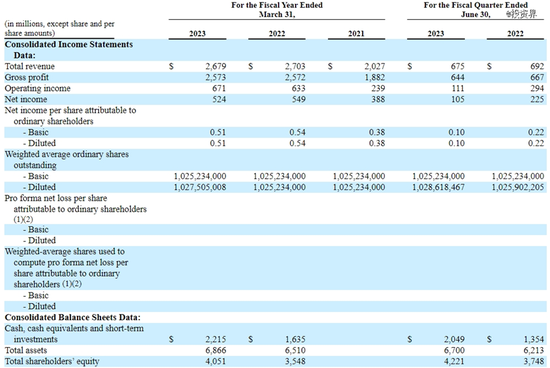Select cash and investments value 2,215

point(215,339)
